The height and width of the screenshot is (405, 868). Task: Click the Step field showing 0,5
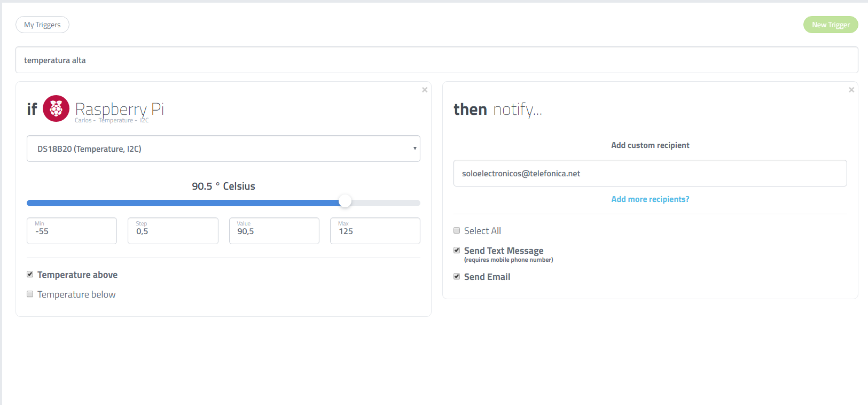coord(173,231)
